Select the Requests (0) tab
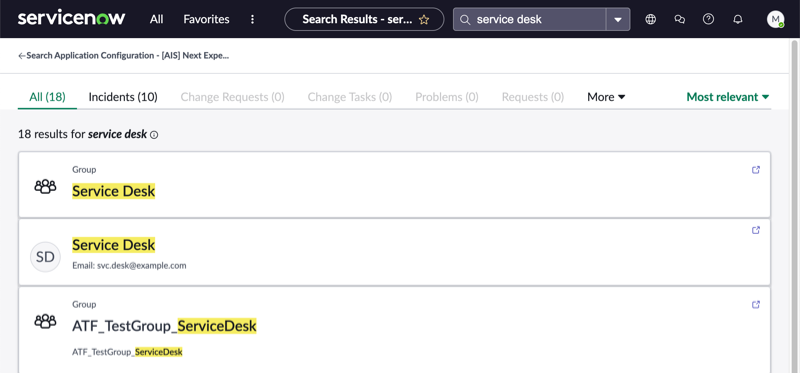The width and height of the screenshot is (800, 373). (533, 97)
